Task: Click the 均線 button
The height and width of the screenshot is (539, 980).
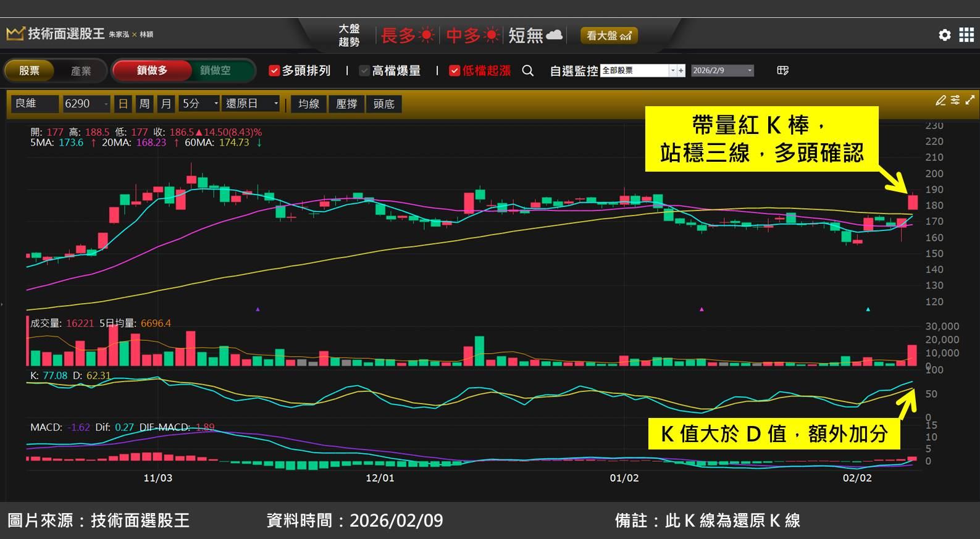Action: (309, 104)
